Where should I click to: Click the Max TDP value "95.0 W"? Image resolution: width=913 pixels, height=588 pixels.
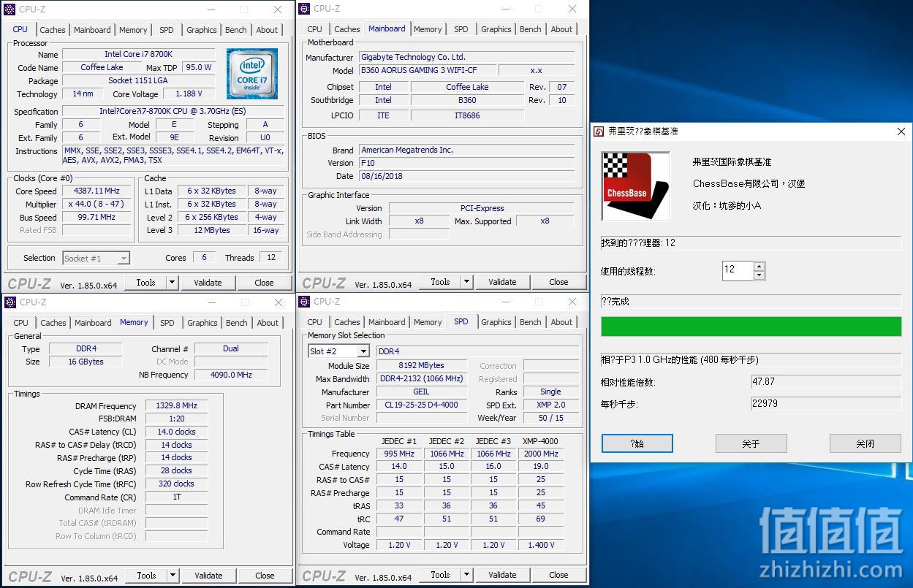pos(198,67)
